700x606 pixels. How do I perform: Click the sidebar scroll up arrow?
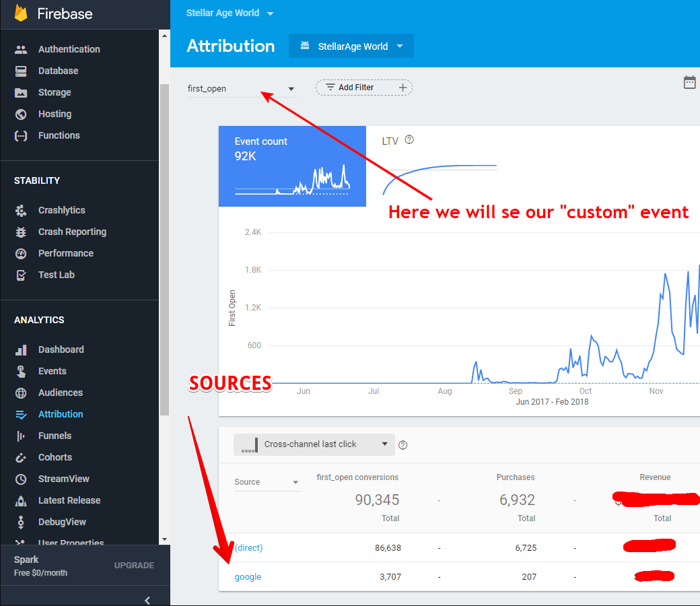pyautogui.click(x=164, y=36)
